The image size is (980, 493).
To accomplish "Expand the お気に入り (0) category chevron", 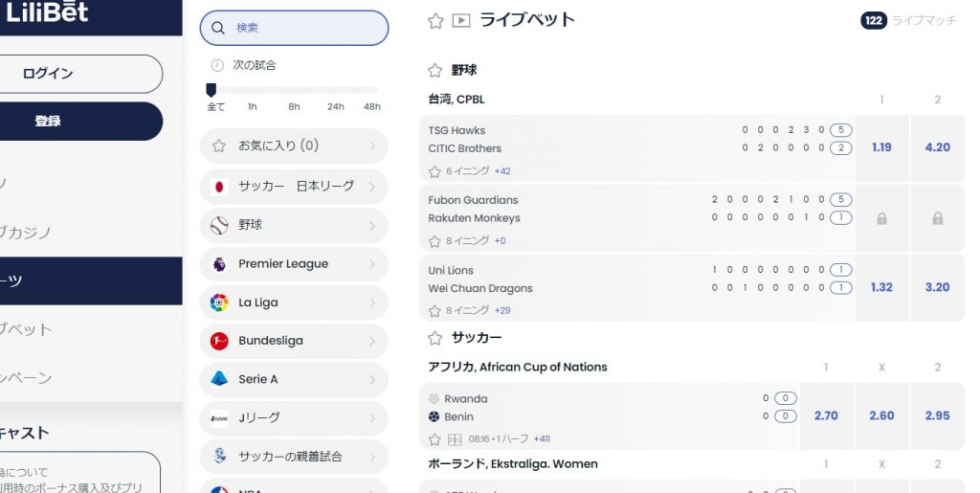I will point(372,146).
